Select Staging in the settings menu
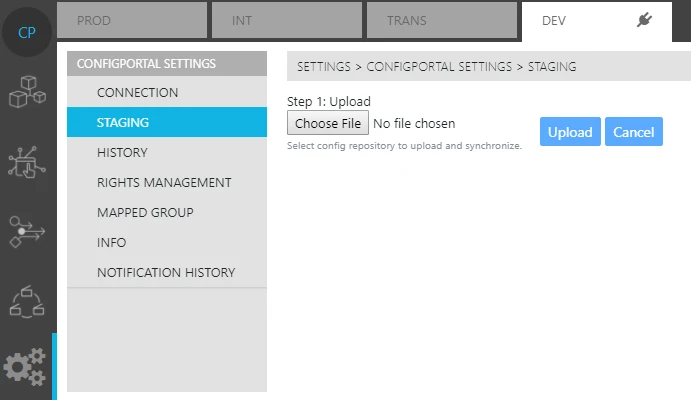Screen dimensions: 691x400 coord(123,123)
